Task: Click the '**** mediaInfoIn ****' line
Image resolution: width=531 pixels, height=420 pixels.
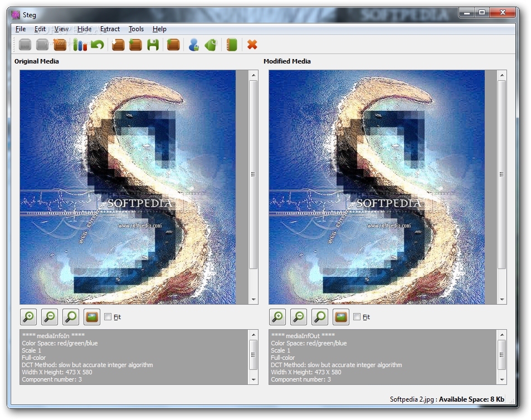Action: tap(53, 336)
